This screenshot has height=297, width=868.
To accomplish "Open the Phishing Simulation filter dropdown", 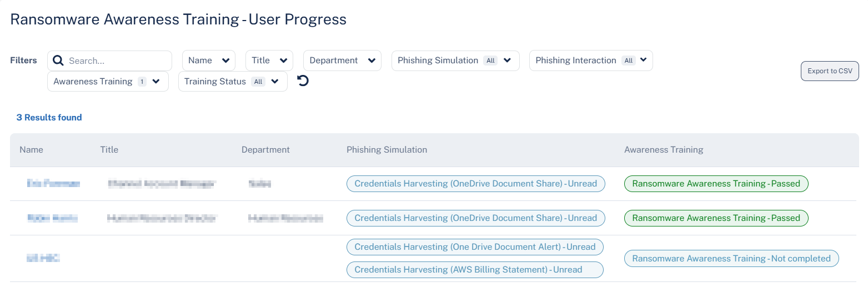I will pos(455,61).
